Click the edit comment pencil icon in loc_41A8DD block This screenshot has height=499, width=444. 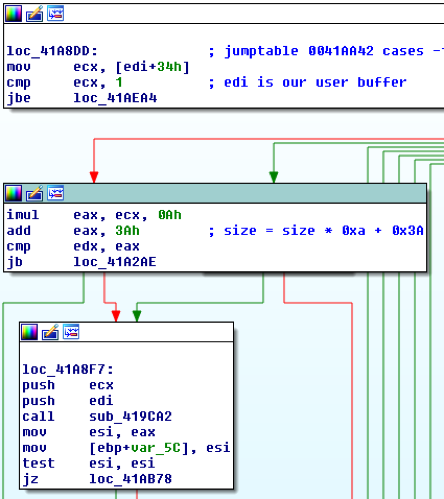coord(35,14)
